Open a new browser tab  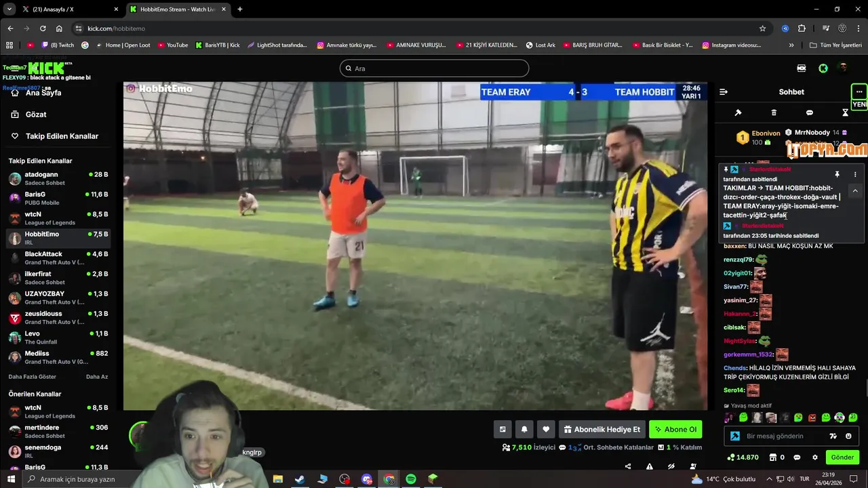pos(240,9)
